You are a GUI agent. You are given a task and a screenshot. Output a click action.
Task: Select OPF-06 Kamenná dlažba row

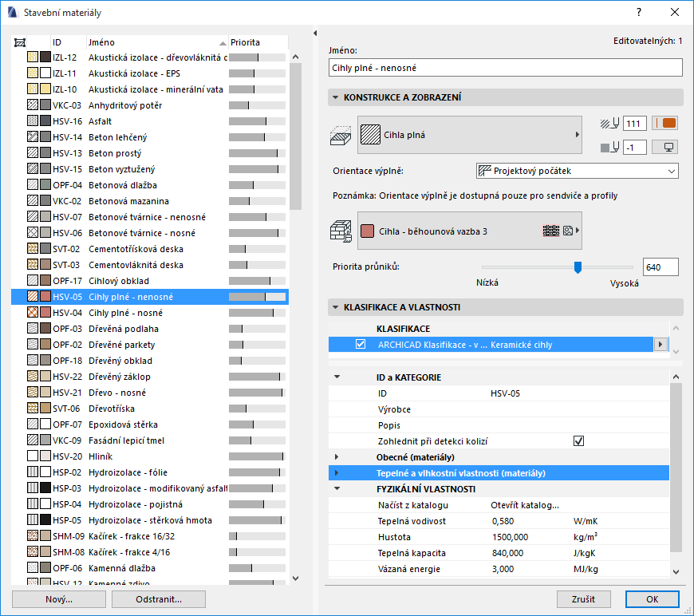tap(150, 568)
